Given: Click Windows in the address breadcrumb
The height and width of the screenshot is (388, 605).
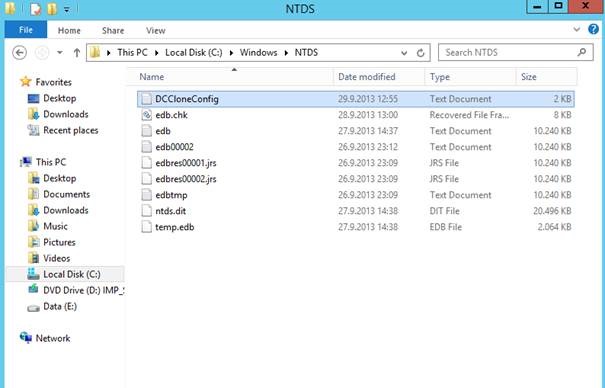Looking at the screenshot, I should pyautogui.click(x=259, y=52).
